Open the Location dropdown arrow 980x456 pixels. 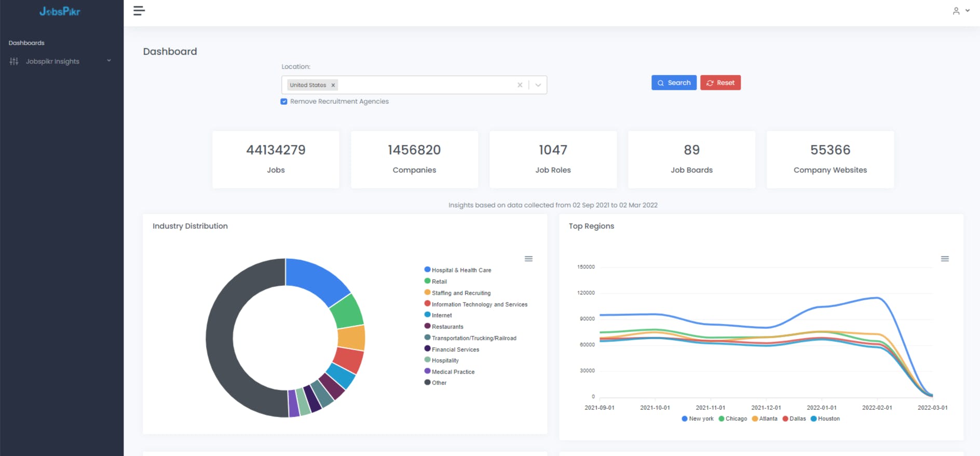click(538, 85)
